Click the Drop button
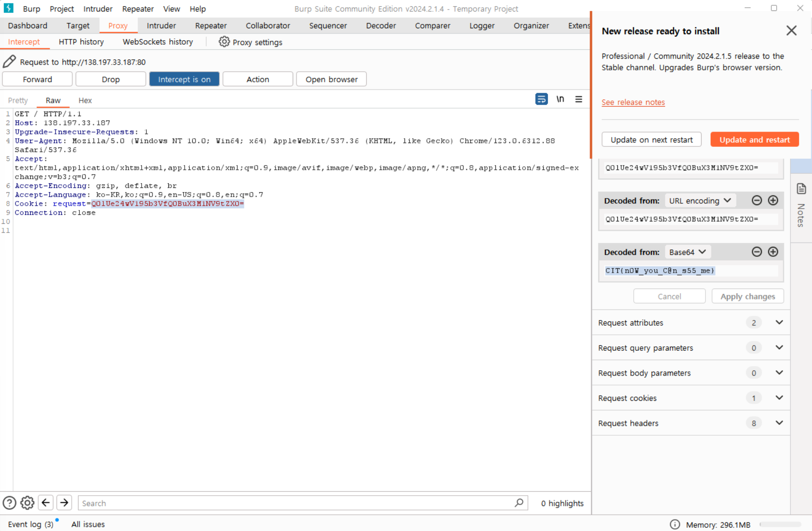 (x=110, y=79)
